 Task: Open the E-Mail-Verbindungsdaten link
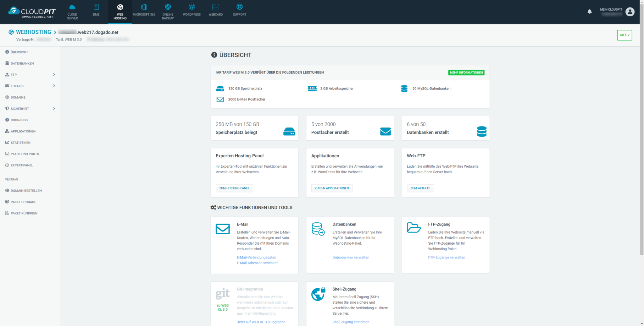tap(256, 258)
